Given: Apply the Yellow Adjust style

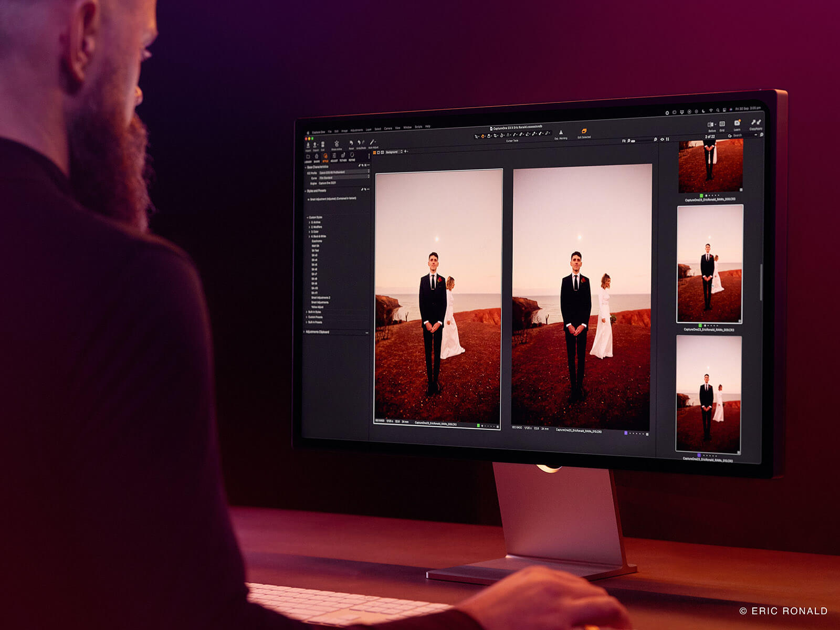Looking at the screenshot, I should coord(318,307).
